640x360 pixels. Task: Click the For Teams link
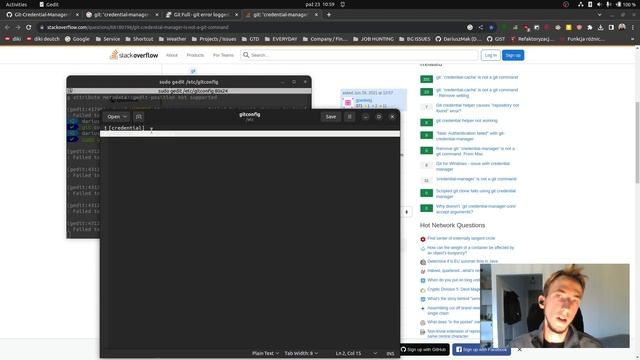(x=223, y=55)
